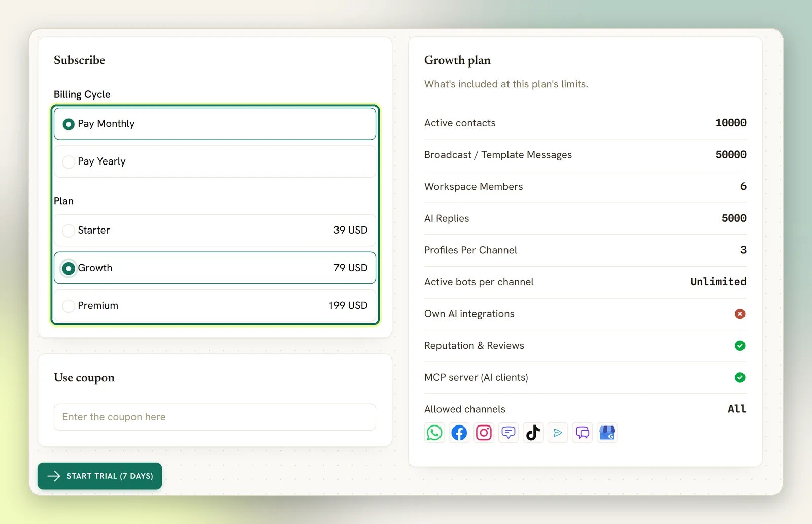The height and width of the screenshot is (524, 812).
Task: Start the 7 day trial
Action: (x=100, y=476)
